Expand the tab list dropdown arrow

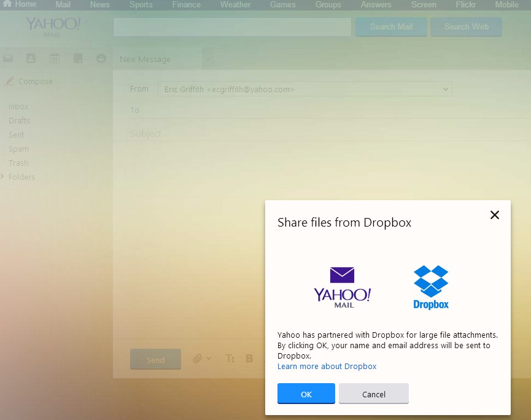click(208, 60)
